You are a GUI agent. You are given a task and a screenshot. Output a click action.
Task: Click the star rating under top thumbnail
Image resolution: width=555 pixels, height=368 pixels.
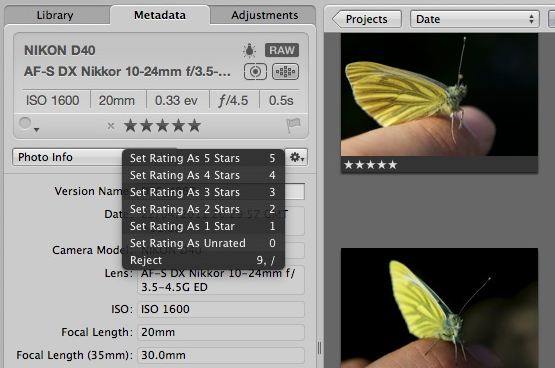click(371, 165)
